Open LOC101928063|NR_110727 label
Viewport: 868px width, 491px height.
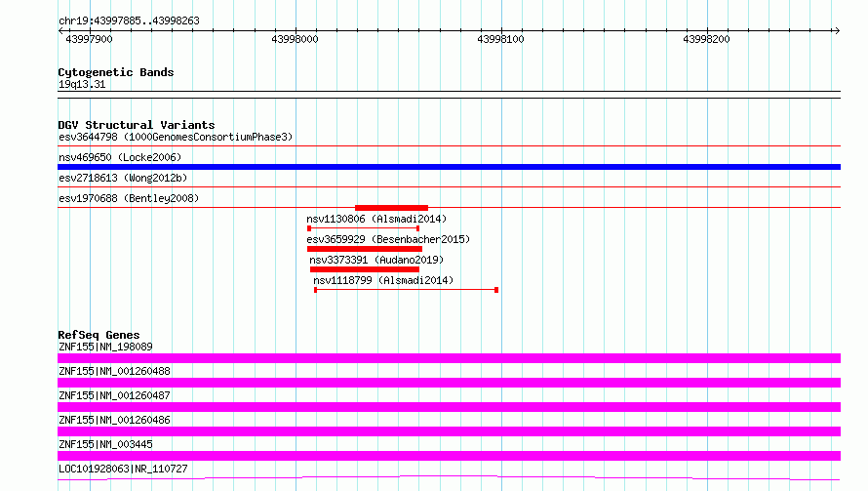click(124, 469)
